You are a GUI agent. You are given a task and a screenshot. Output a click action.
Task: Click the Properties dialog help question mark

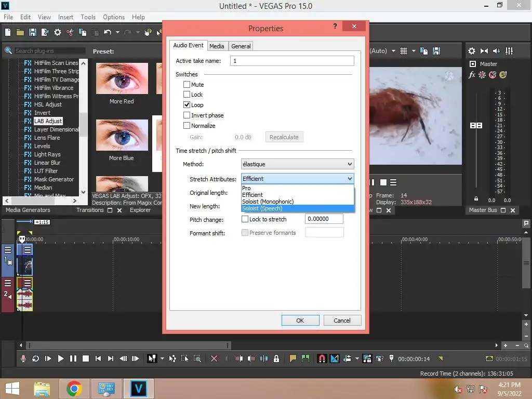(x=335, y=26)
